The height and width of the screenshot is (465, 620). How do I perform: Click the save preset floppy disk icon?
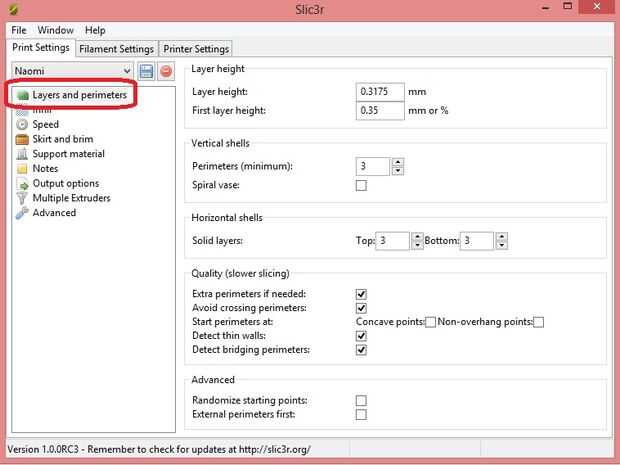coord(147,72)
